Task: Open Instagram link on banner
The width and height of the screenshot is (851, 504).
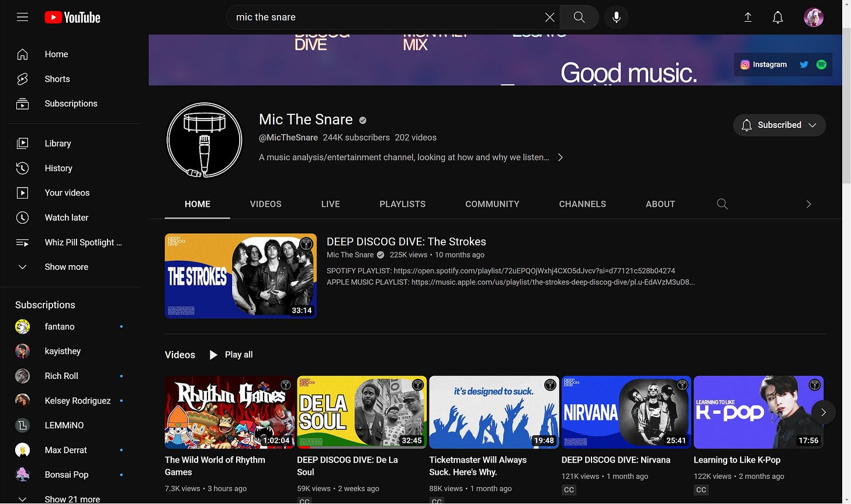Action: tap(763, 65)
